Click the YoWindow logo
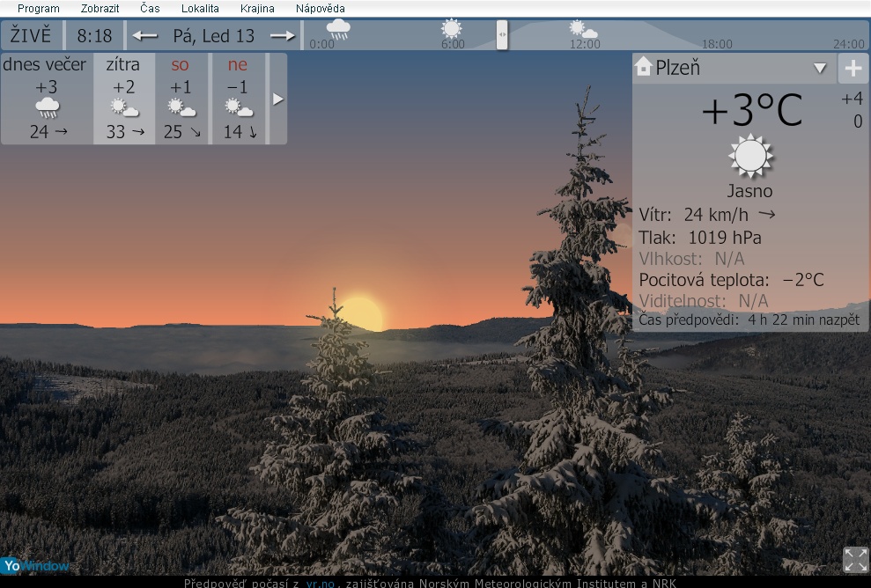This screenshot has width=871, height=588. click(x=35, y=565)
